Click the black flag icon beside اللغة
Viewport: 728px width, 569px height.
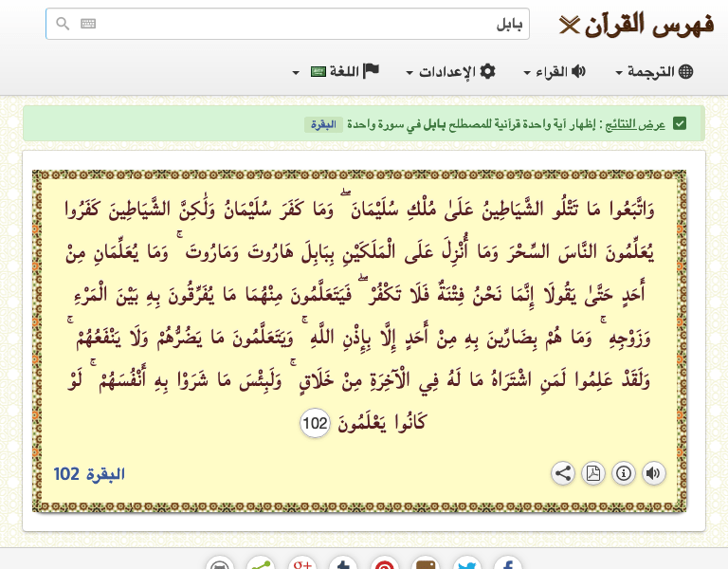(x=371, y=71)
